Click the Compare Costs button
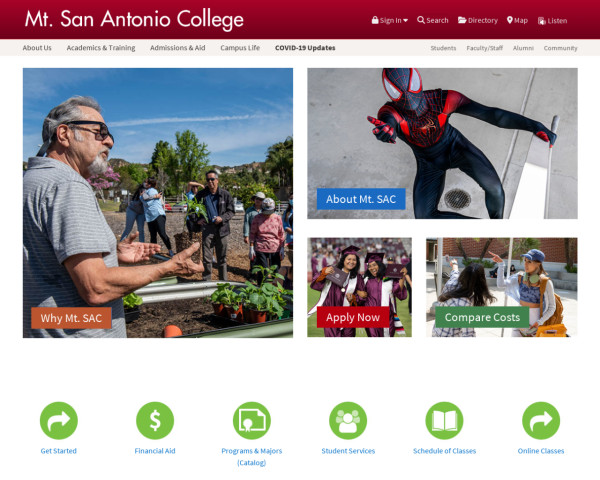Image resolution: width=600 pixels, height=480 pixels. pyautogui.click(x=482, y=317)
